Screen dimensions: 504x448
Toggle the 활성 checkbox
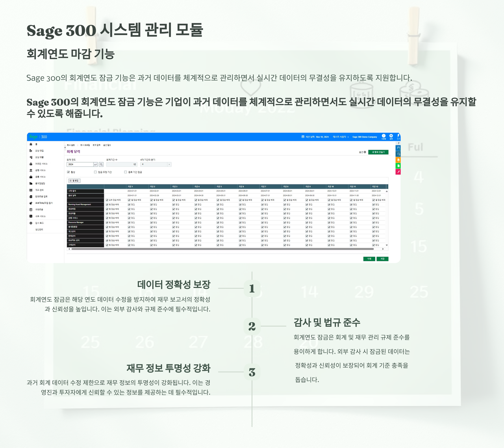(x=69, y=172)
